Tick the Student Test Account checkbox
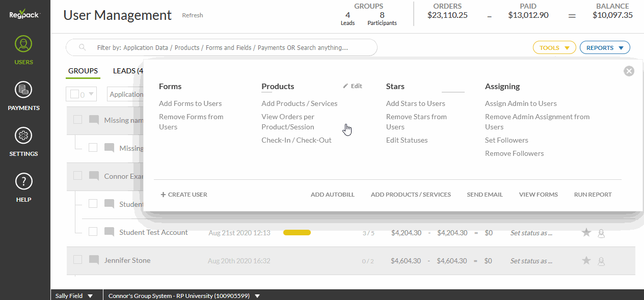644x300 pixels. click(x=93, y=232)
